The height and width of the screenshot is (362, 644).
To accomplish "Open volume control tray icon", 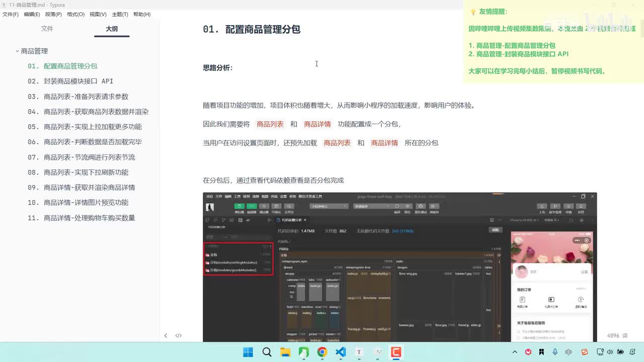I will pyautogui.click(x=609, y=352).
